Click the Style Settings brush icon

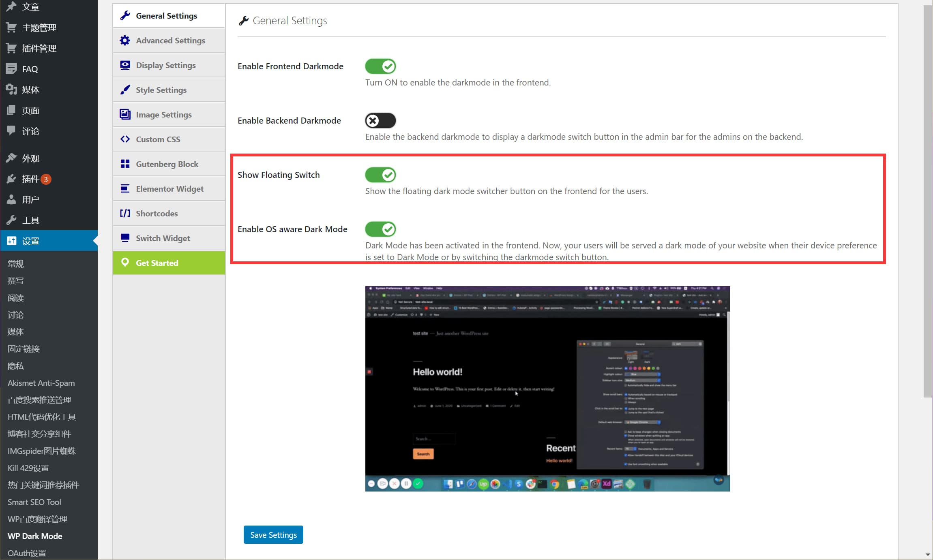(125, 90)
